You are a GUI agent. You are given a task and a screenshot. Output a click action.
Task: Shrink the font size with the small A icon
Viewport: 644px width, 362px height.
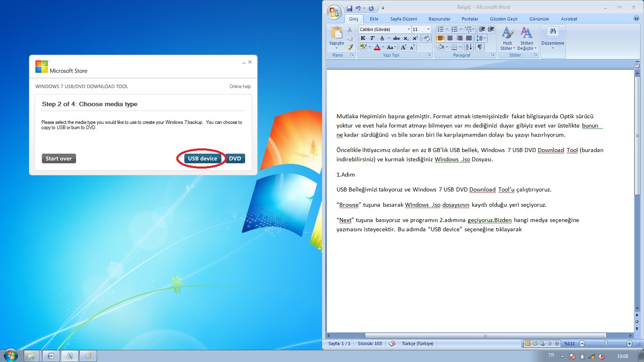[412, 47]
